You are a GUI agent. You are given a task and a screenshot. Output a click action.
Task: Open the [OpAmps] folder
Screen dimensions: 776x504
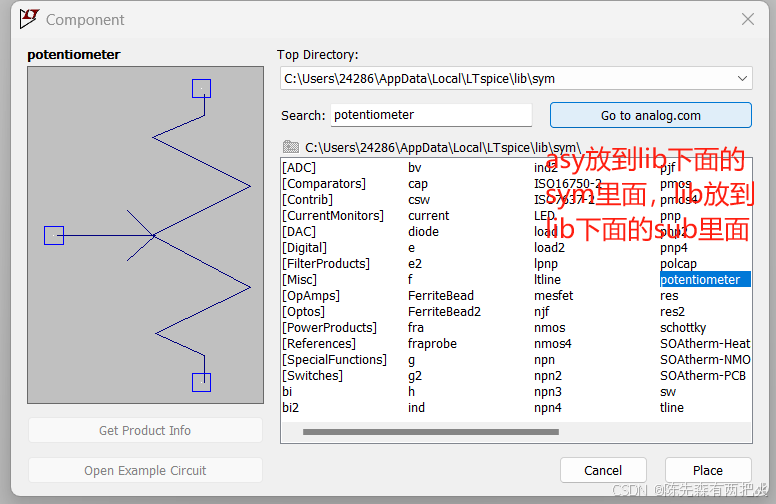[x=311, y=296]
